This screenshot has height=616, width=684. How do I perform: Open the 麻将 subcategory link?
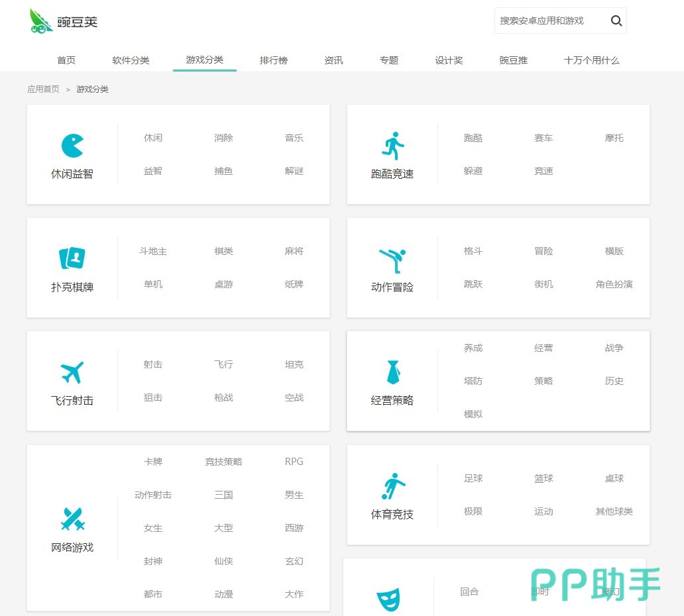click(x=294, y=251)
